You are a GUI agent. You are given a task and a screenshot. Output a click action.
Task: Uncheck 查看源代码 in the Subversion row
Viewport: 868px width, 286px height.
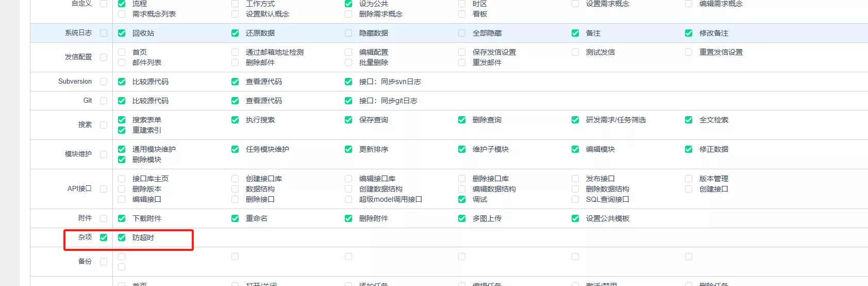tap(235, 82)
